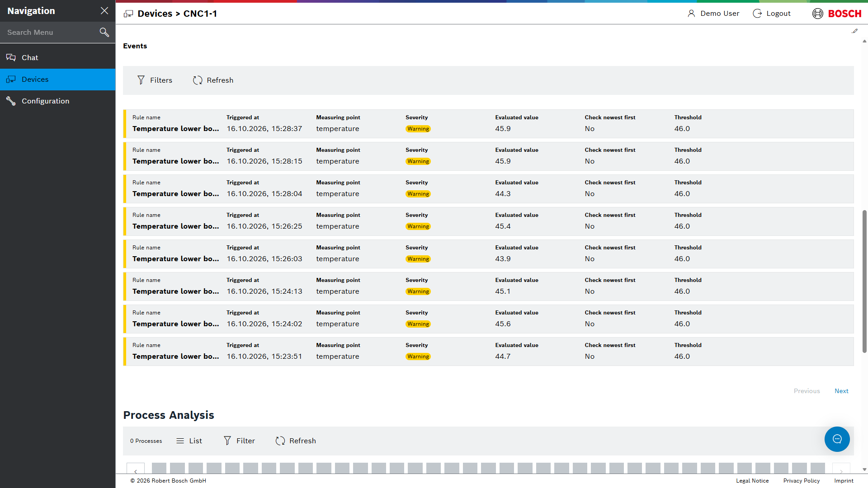The height and width of the screenshot is (488, 868).
Task: Refresh the Events list
Action: 213,80
